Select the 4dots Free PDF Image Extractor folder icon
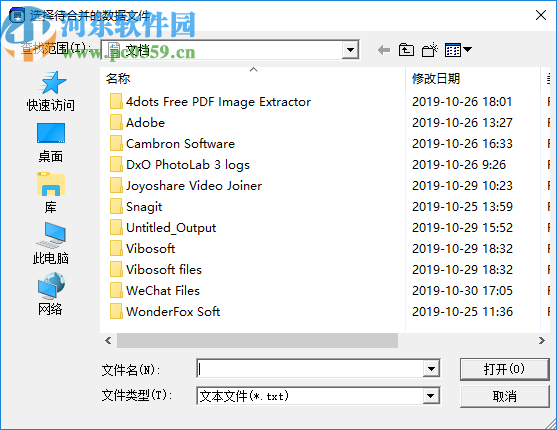The width and height of the screenshot is (557, 430). pos(116,102)
